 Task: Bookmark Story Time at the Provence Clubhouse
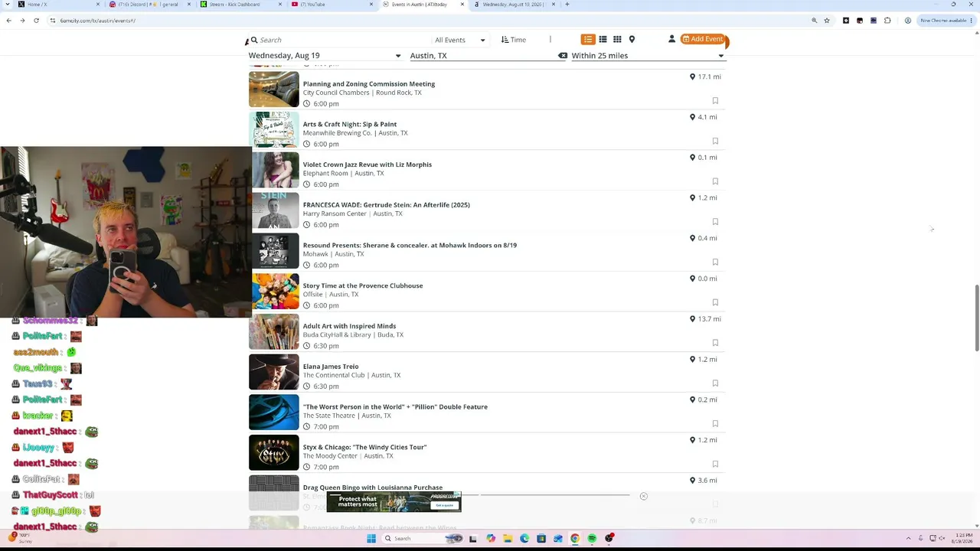[715, 302]
